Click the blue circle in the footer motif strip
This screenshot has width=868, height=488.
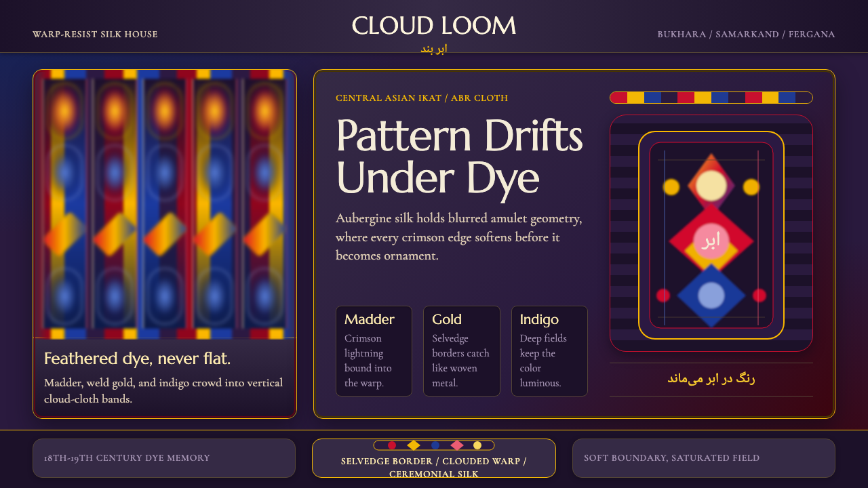(x=435, y=445)
